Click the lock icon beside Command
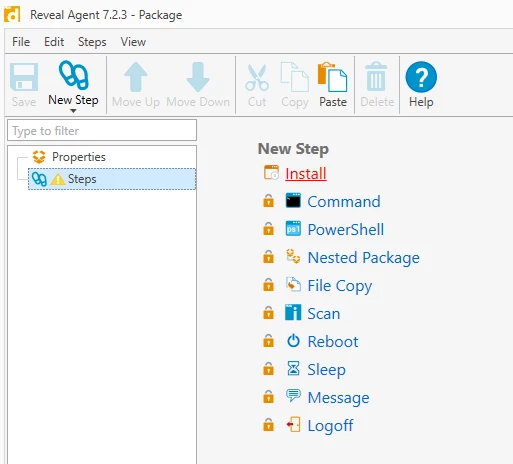 click(268, 201)
